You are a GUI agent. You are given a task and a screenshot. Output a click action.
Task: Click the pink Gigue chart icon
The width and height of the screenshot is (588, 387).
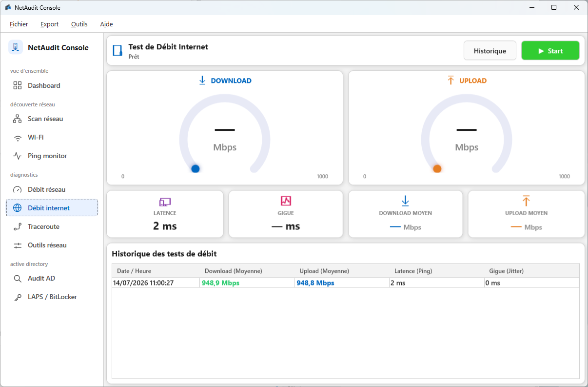(x=286, y=201)
